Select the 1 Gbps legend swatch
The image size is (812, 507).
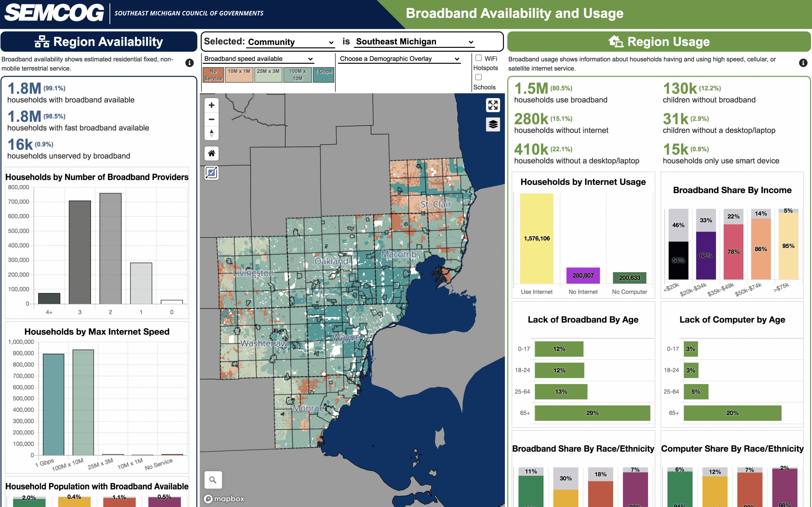point(324,75)
